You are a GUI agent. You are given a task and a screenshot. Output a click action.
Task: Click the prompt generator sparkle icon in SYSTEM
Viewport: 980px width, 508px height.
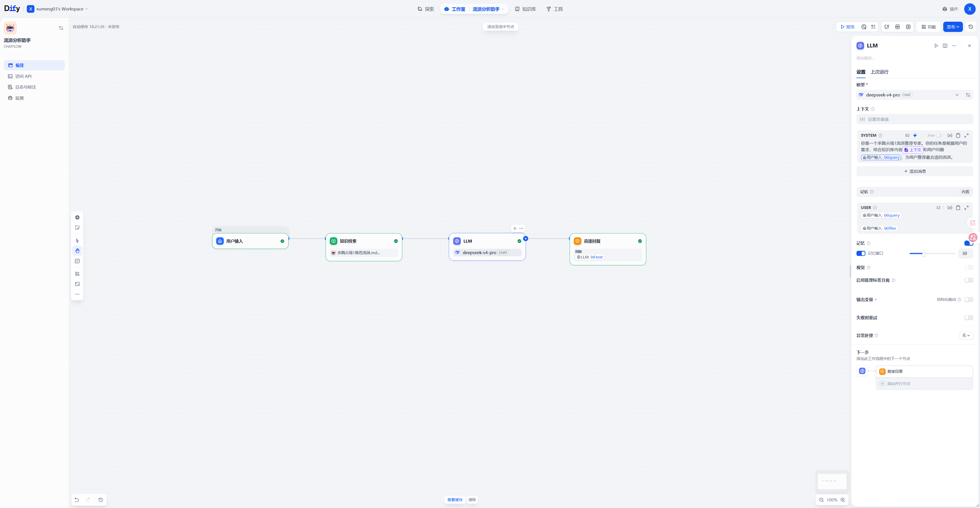click(915, 135)
